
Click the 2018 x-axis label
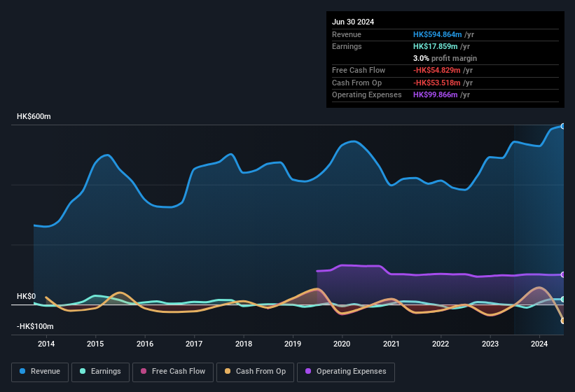(244, 344)
